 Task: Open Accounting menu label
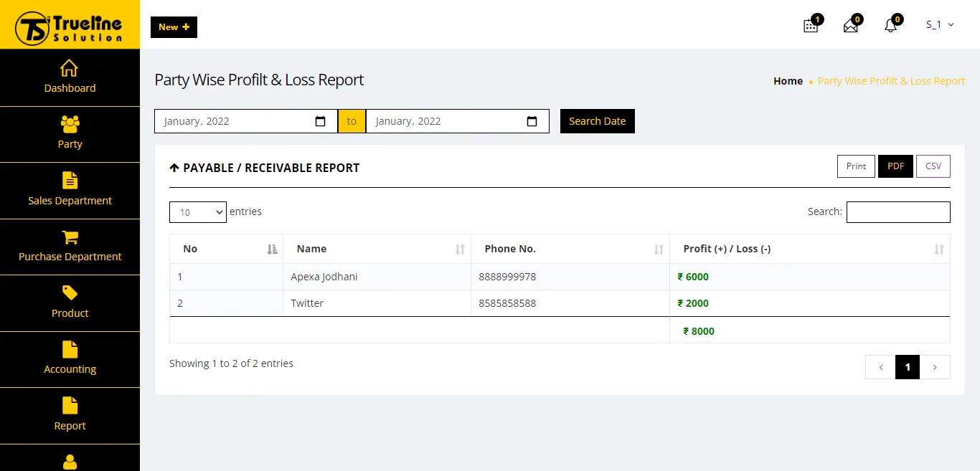click(x=70, y=369)
